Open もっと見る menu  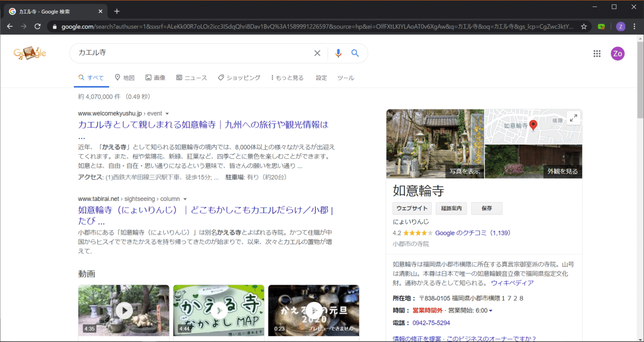click(x=287, y=78)
